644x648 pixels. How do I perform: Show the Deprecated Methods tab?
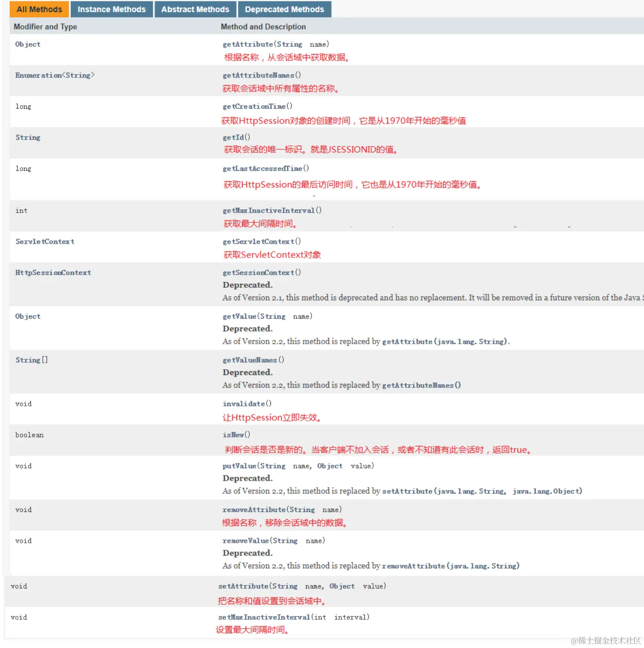pos(285,9)
